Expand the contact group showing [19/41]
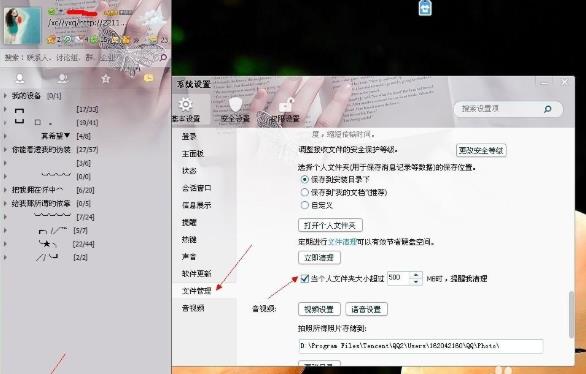 [x=5, y=123]
